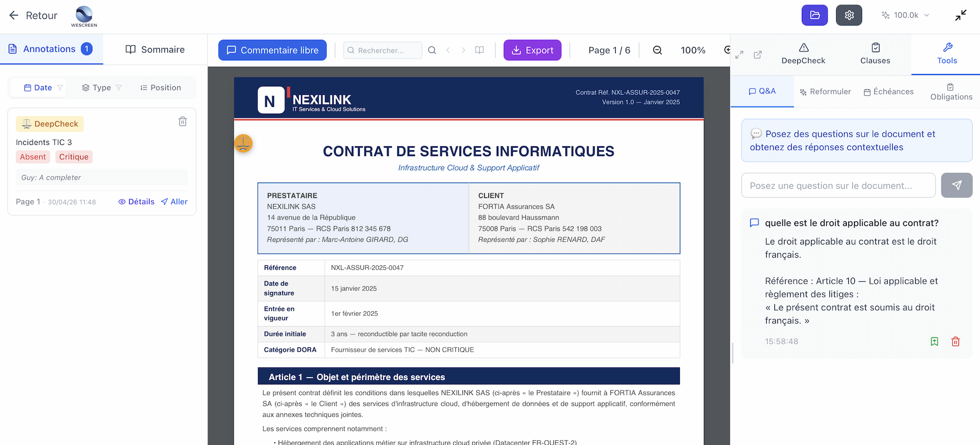Save the answer with green bookmark icon
Screen dimensions: 980x445
934,341
